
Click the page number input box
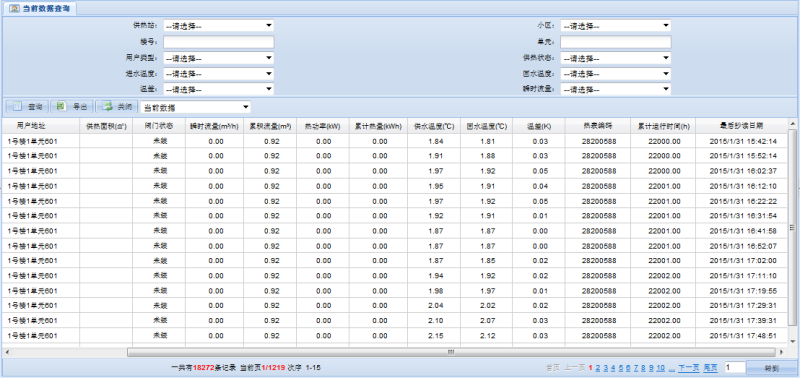[x=734, y=367]
